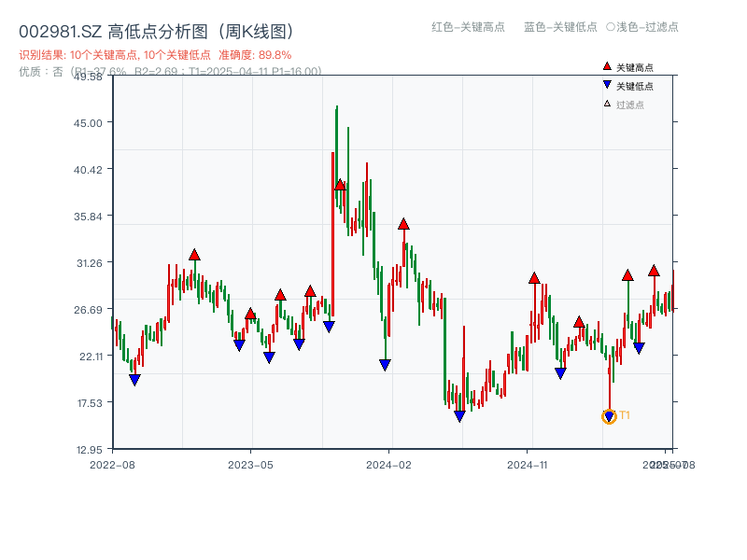The height and width of the screenshot is (560, 747).
Task: Select the red 关键高点 legend triangle icon
Action: click(607, 66)
